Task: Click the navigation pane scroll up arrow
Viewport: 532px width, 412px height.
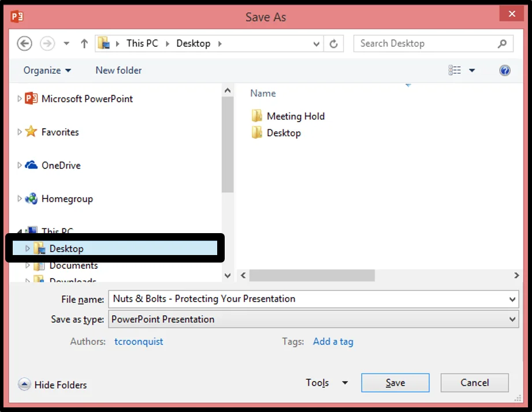Action: 228,91
